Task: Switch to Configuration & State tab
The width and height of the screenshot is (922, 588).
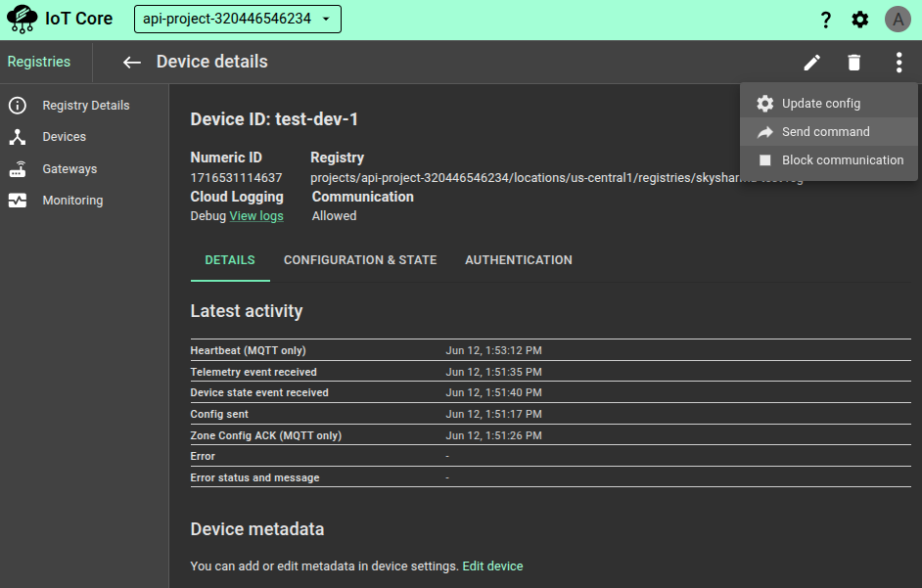Action: pos(360,260)
